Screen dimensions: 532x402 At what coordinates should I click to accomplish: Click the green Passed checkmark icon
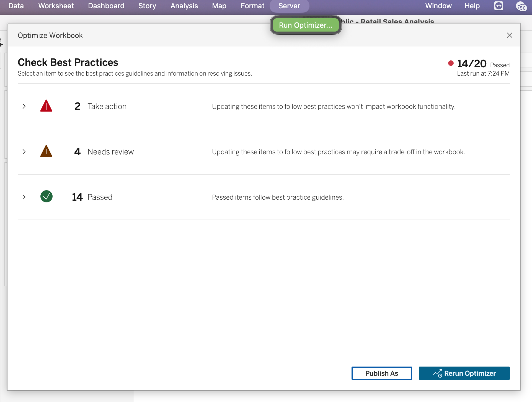pyautogui.click(x=46, y=197)
